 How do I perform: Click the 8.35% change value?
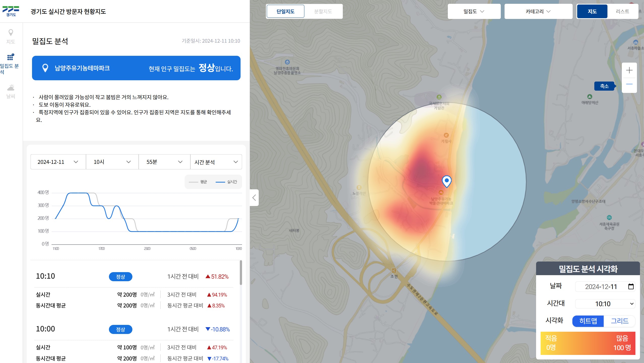218,306
